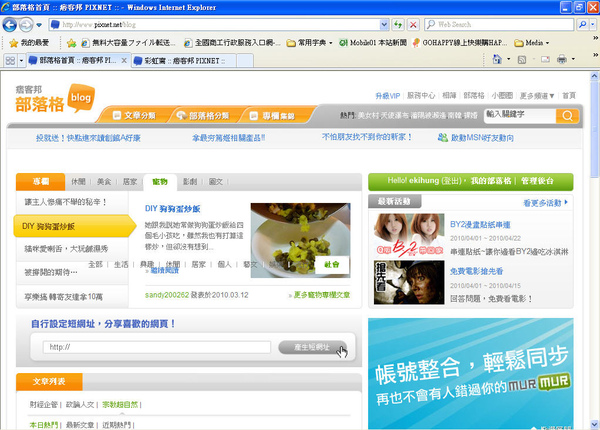Viewport: 600px width, 430px height.
Task: Click the 搶先看 movie activity thumbnail
Action: (409, 282)
